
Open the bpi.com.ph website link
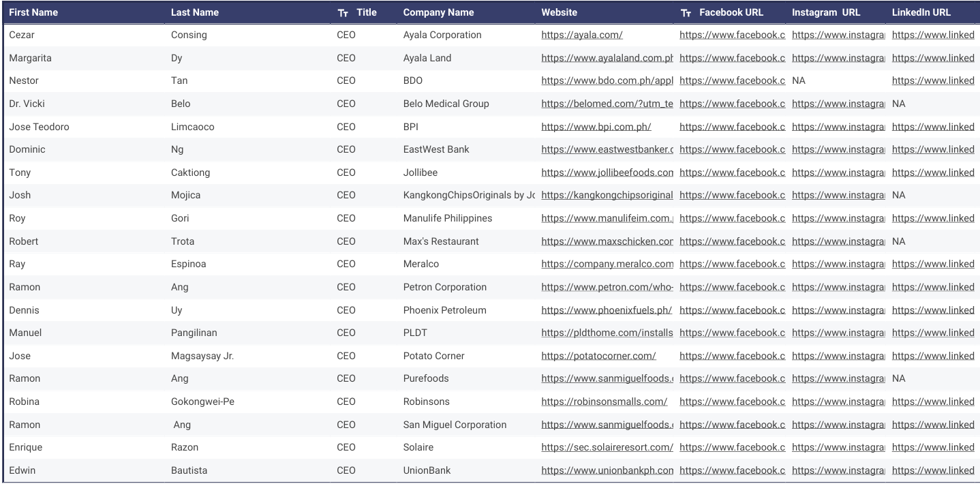tap(596, 127)
